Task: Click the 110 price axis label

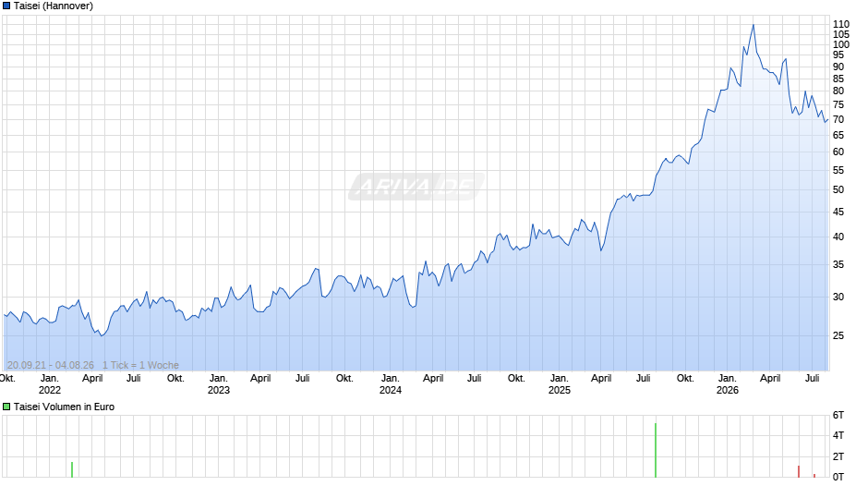Action: click(841, 24)
